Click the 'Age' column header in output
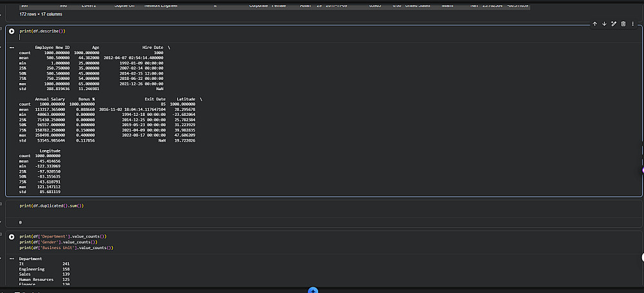The height and width of the screenshot is (293, 644). pyautogui.click(x=96, y=48)
